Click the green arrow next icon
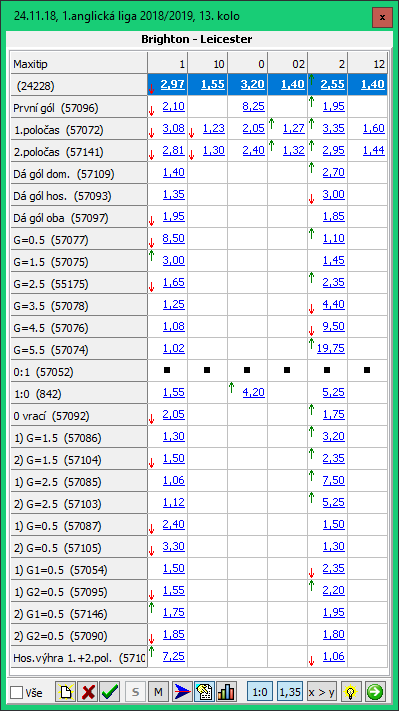The height and width of the screenshot is (711, 399). tap(375, 692)
